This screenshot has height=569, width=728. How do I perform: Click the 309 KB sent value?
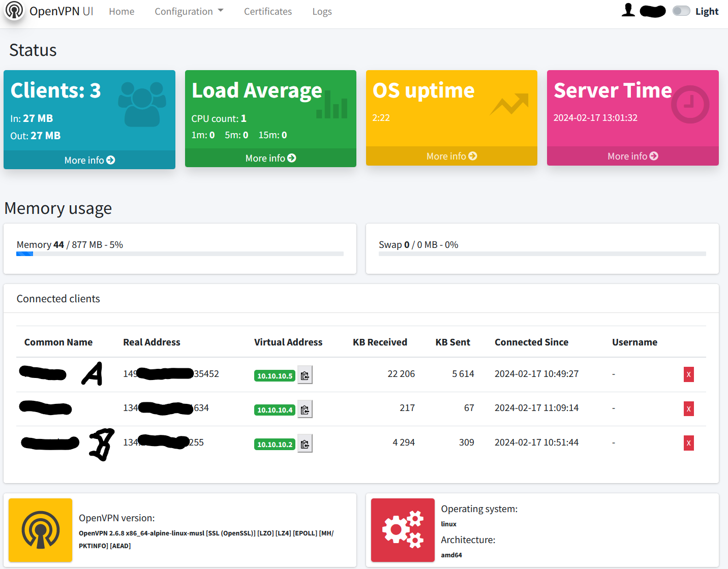[x=467, y=442]
